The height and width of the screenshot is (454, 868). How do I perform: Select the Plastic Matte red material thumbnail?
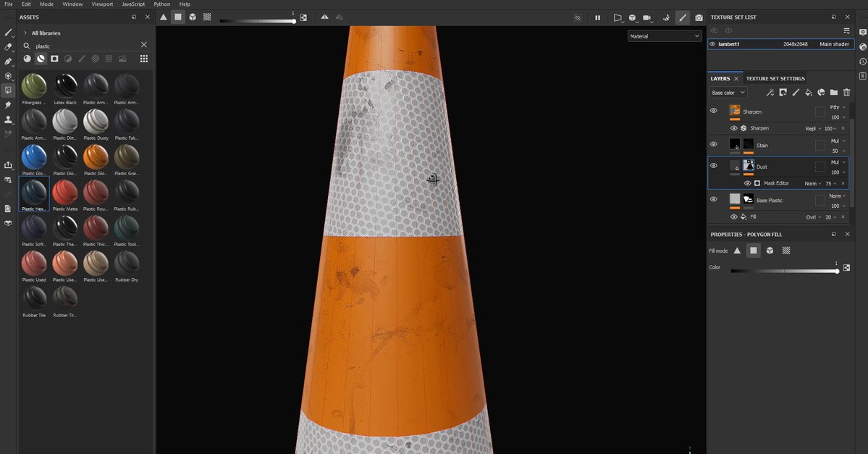point(64,196)
